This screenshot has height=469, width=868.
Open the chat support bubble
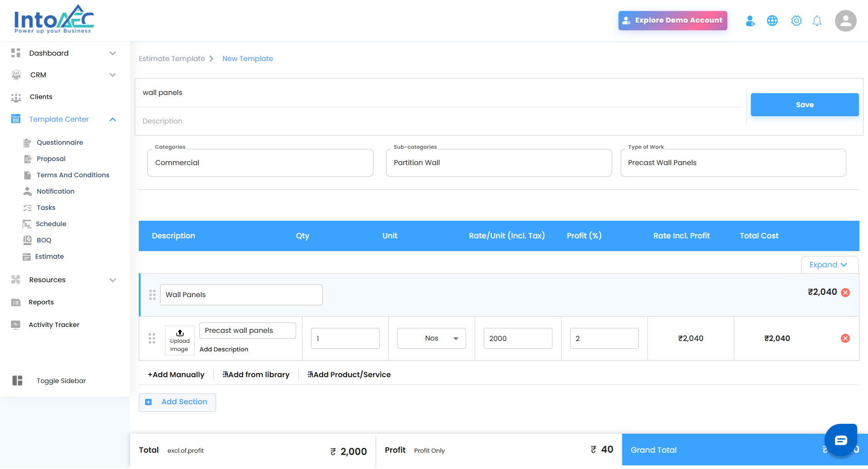point(841,440)
